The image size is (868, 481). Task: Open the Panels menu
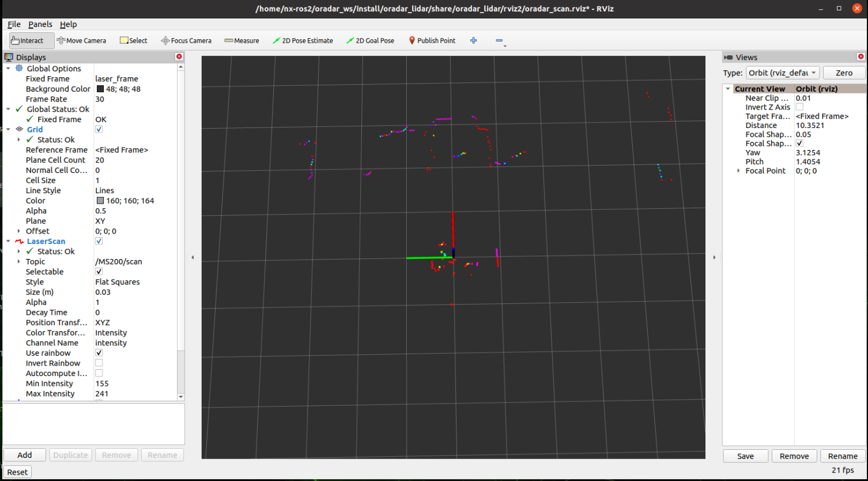[x=40, y=24]
